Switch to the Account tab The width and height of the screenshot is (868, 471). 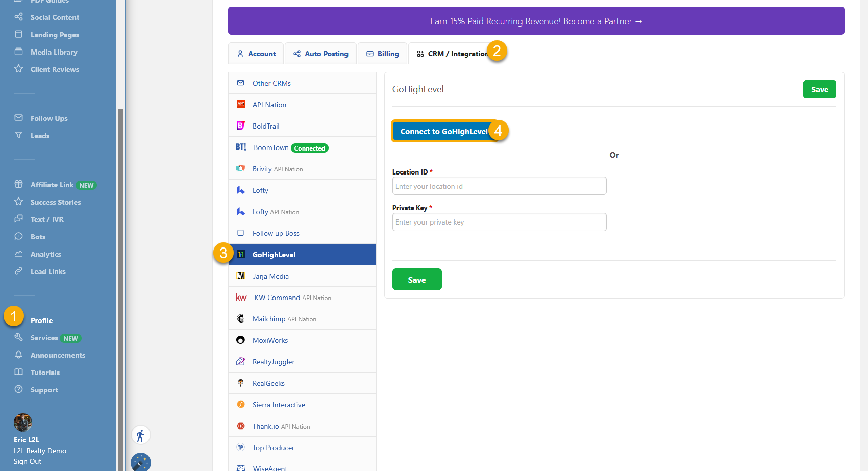(256, 54)
